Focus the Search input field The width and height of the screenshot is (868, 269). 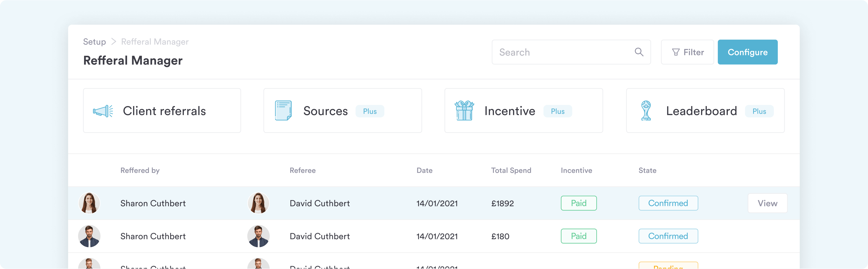(563, 52)
